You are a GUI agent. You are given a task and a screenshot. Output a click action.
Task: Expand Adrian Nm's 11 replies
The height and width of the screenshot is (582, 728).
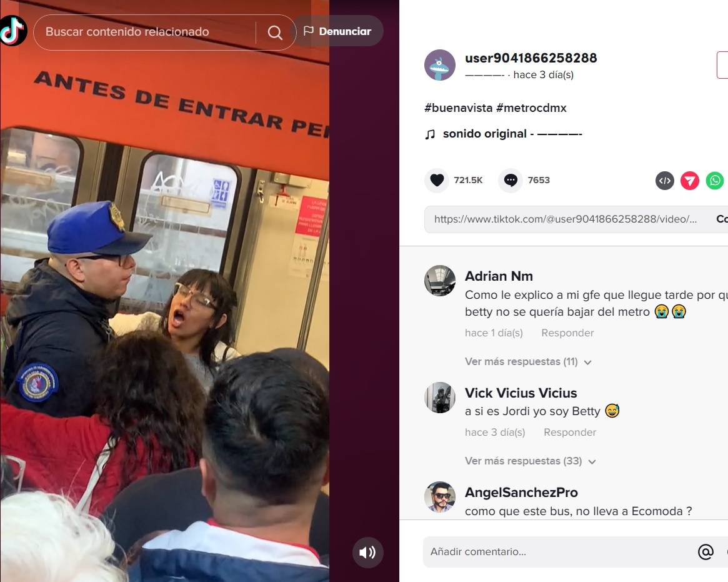529,362
